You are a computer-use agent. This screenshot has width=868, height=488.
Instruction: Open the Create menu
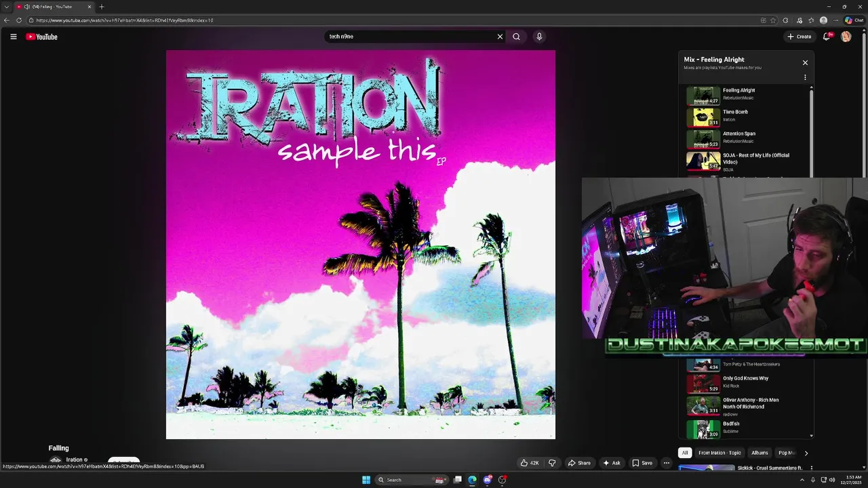coord(799,37)
